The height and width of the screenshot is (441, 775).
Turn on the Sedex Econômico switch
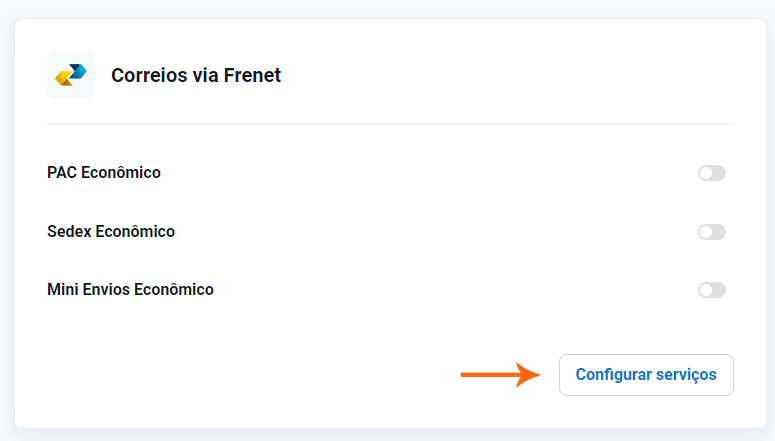[x=711, y=232]
